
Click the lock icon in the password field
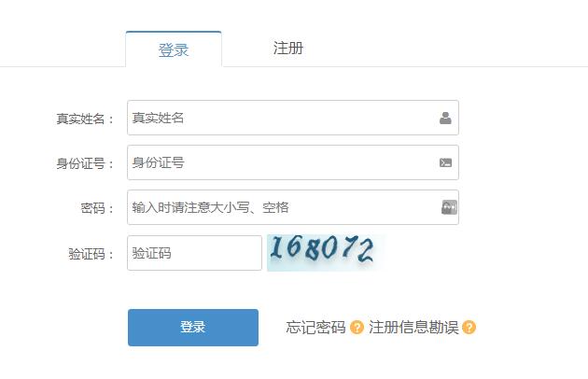(449, 207)
